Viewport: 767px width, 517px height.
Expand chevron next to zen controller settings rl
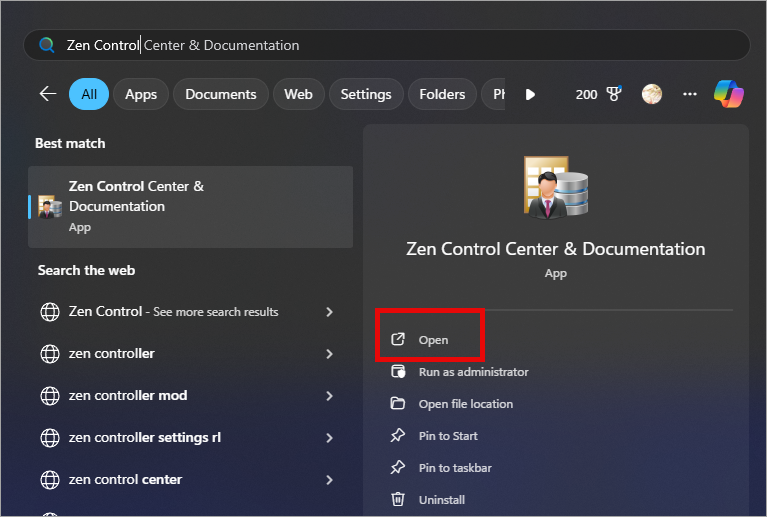click(329, 438)
